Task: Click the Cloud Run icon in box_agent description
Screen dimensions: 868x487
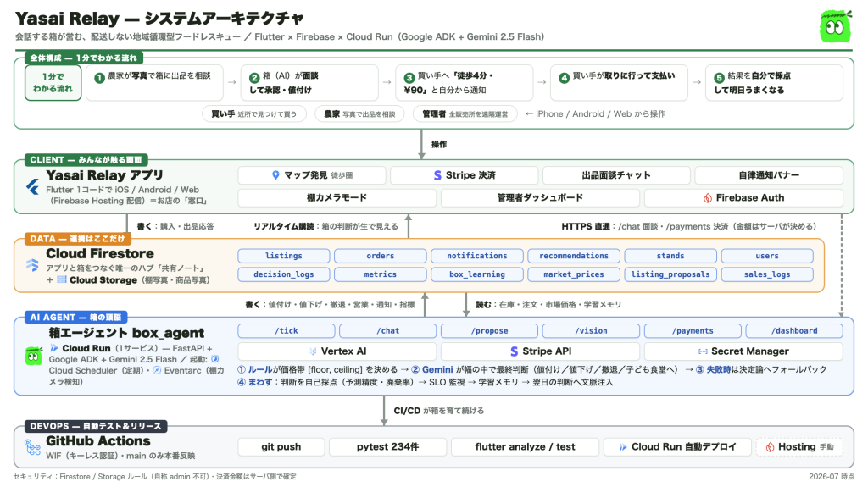Action: tap(54, 348)
